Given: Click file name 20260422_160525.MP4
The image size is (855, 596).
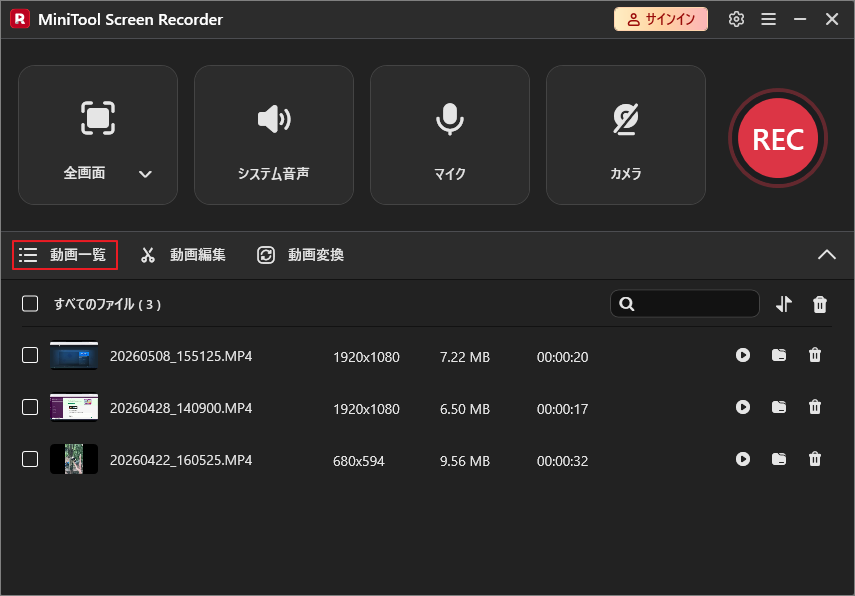Looking at the screenshot, I should (x=181, y=460).
